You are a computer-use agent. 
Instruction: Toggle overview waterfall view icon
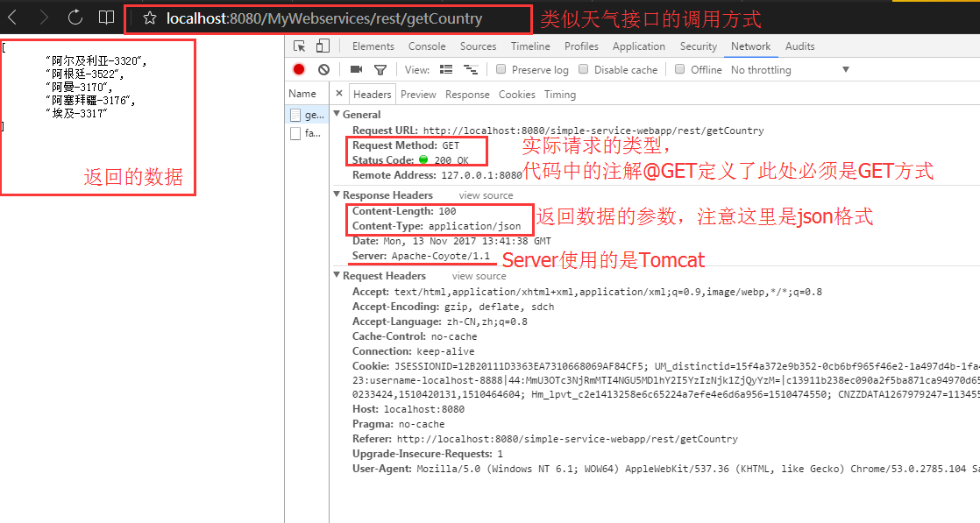tap(471, 69)
